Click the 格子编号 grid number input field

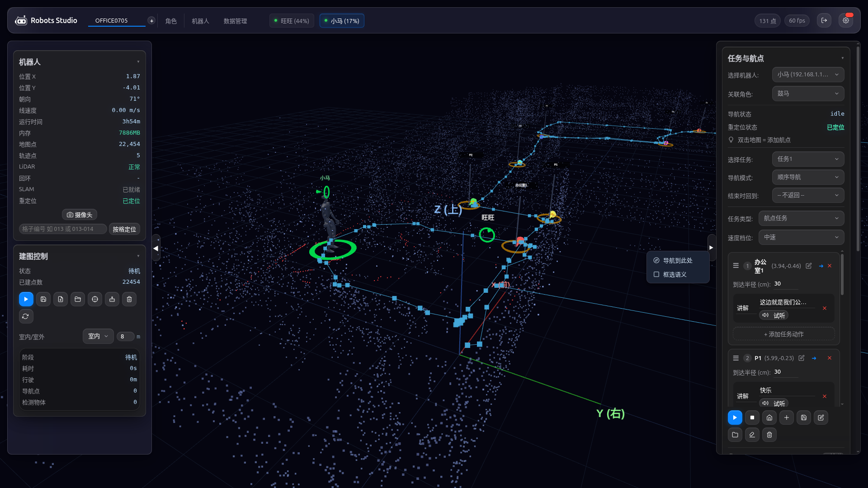click(63, 229)
